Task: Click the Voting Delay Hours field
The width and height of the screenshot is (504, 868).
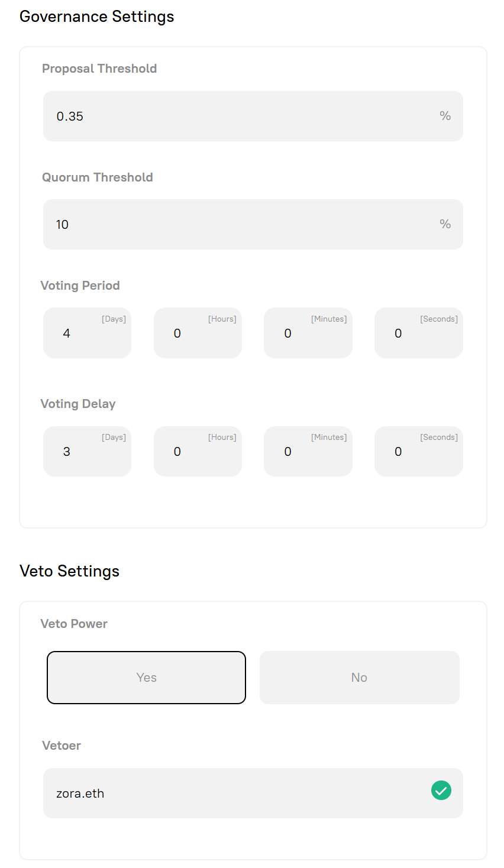Action: click(198, 451)
